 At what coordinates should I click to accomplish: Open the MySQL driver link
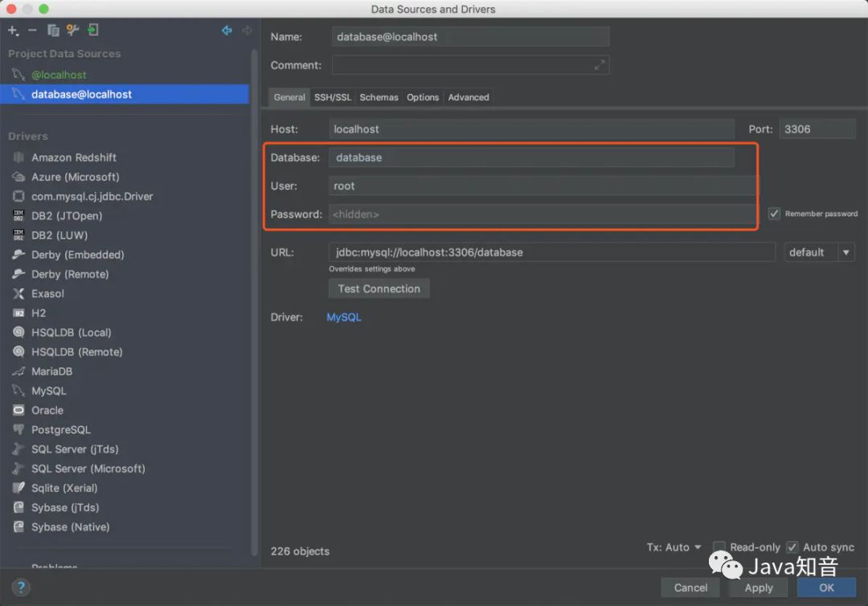coord(343,317)
